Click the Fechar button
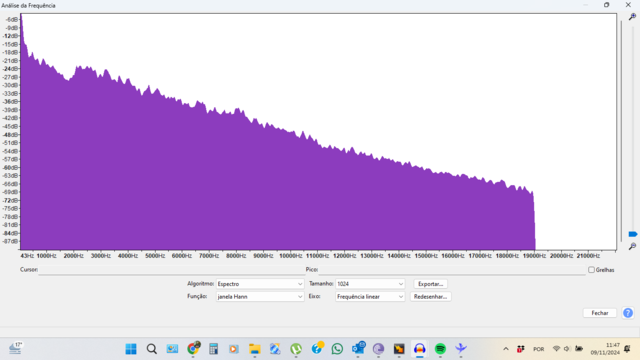The height and width of the screenshot is (360, 640). pos(600,313)
